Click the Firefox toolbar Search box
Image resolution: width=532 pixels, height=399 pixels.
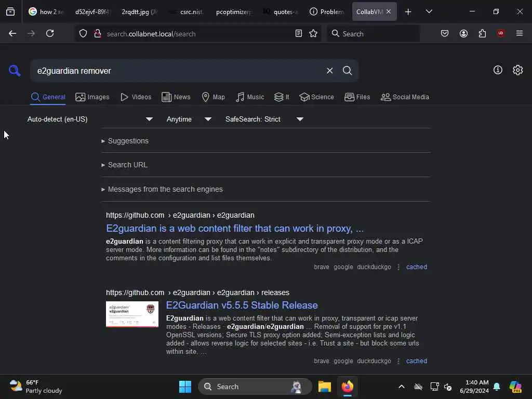[373, 34]
